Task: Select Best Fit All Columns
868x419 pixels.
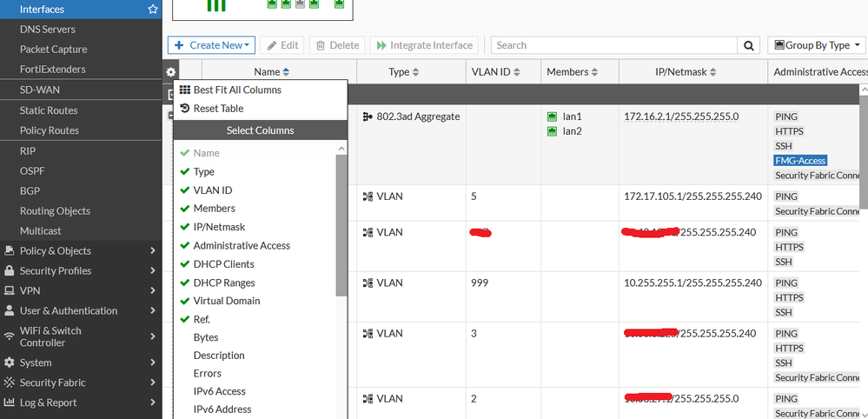Action: (x=236, y=90)
